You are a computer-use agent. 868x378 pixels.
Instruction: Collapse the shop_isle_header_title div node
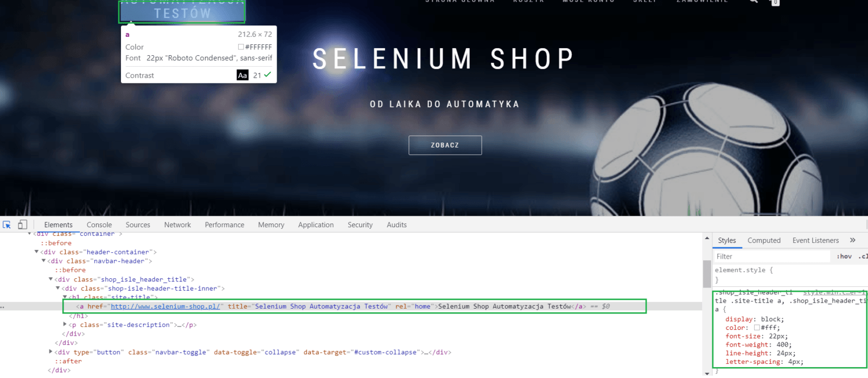[51, 279]
